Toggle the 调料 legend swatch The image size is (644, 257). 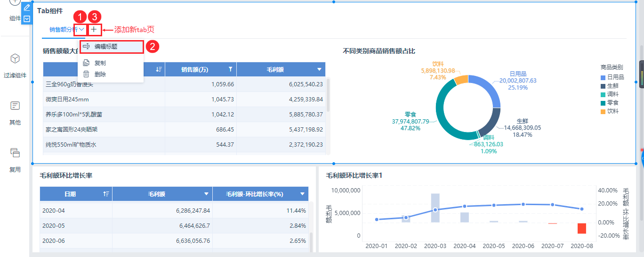[604, 94]
